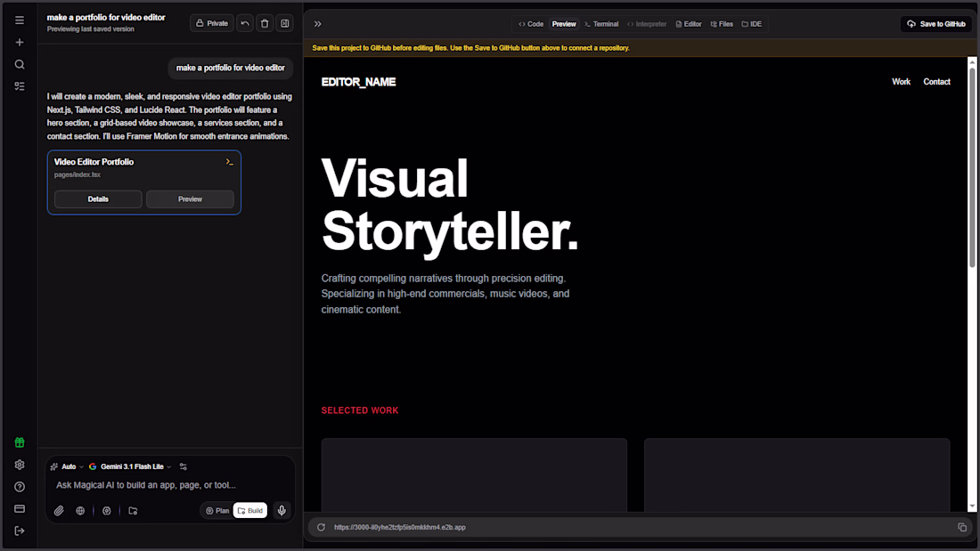The image size is (980, 551).
Task: Click the Work link in the site nav
Action: (901, 82)
